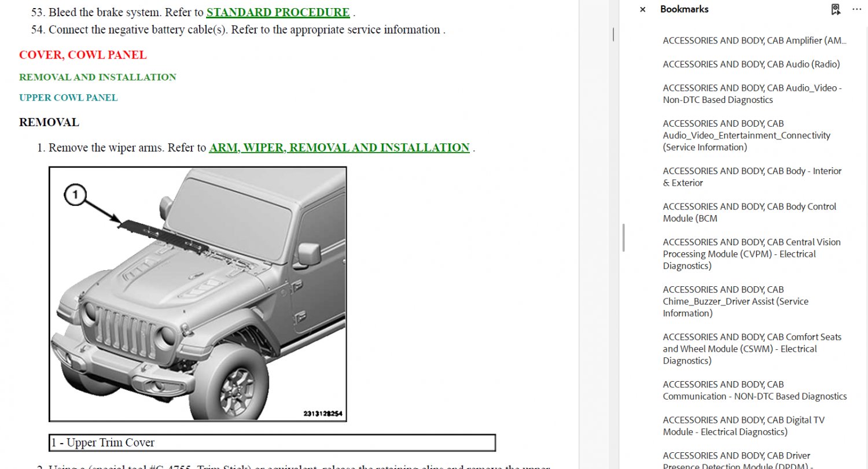Open bookmark CAB Audio_Video_Entertainment_Connectivity (Service Information)
This screenshot has width=868, height=469.
746,135
